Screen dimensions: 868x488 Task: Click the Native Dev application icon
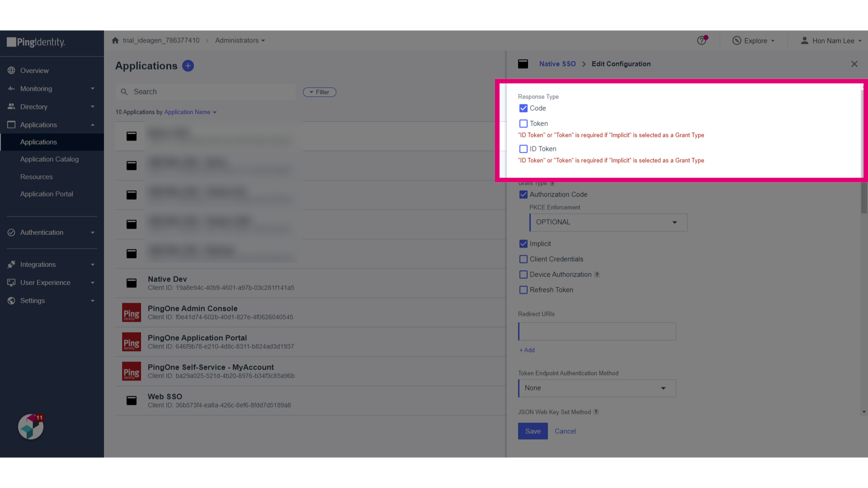coord(132,283)
